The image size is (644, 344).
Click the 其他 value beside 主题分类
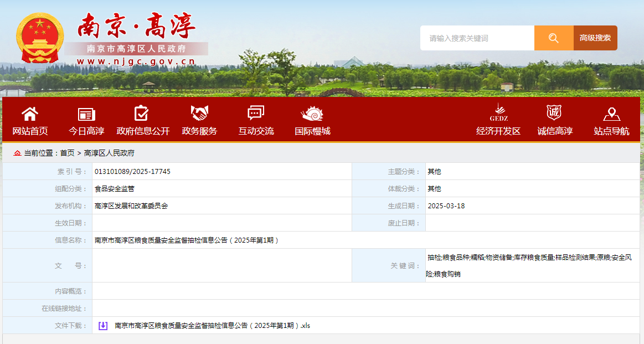434,171
